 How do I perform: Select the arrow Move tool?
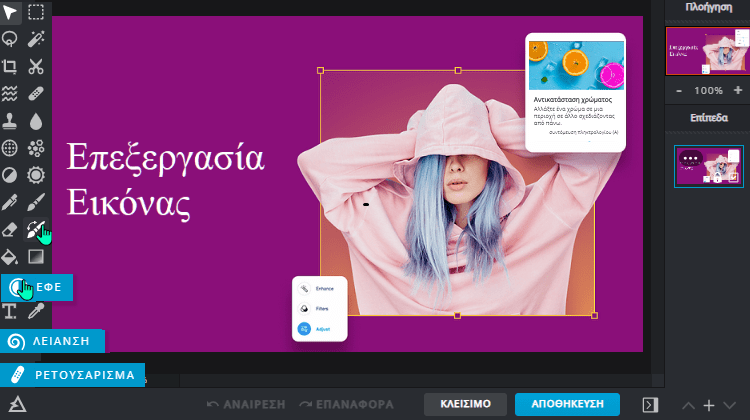[11, 12]
